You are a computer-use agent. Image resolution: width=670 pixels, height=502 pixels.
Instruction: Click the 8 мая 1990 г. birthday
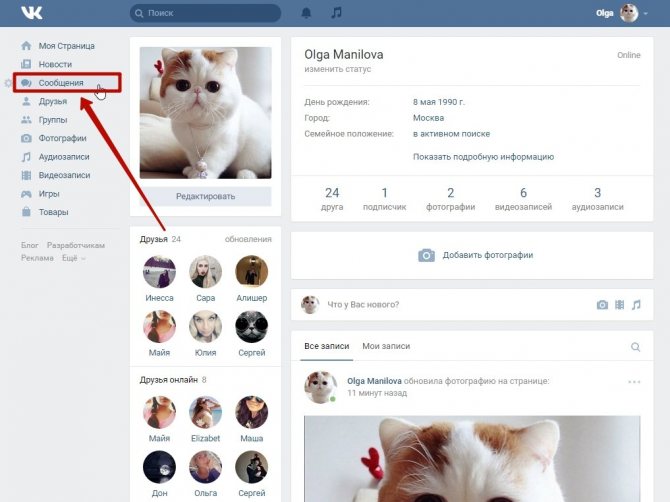pos(439,102)
